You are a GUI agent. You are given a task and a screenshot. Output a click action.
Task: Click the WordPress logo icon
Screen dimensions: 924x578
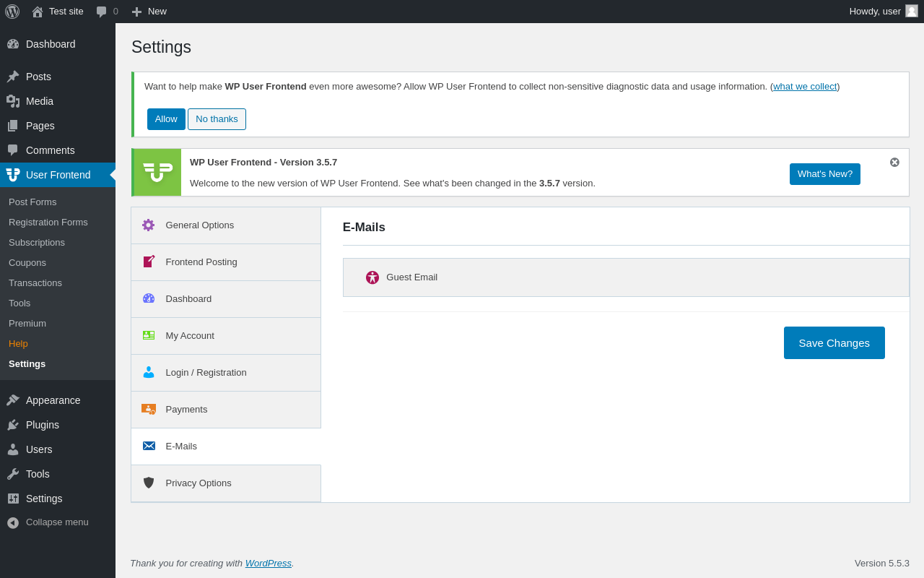(12, 12)
